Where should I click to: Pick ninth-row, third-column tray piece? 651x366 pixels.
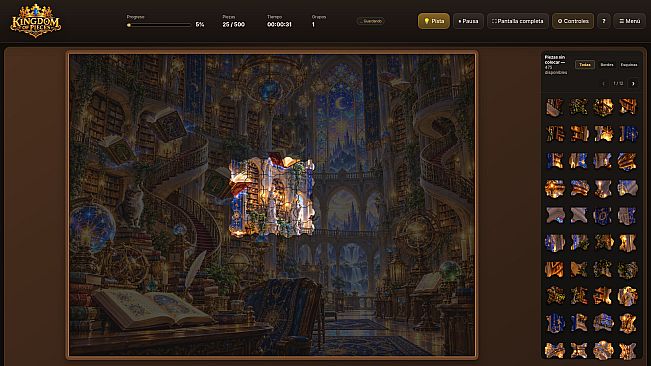(603, 323)
